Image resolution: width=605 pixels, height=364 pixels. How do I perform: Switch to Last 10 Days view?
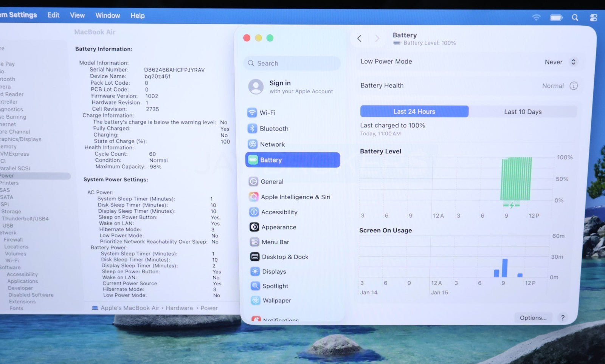tap(523, 112)
